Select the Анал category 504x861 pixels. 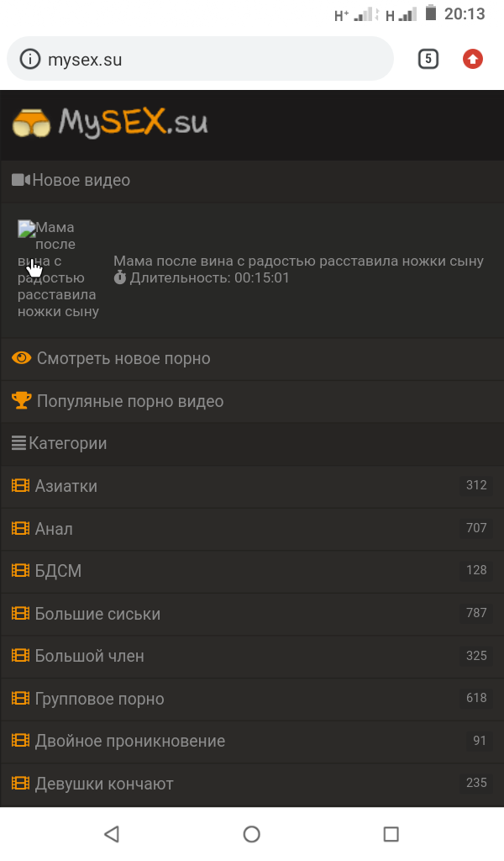54,529
